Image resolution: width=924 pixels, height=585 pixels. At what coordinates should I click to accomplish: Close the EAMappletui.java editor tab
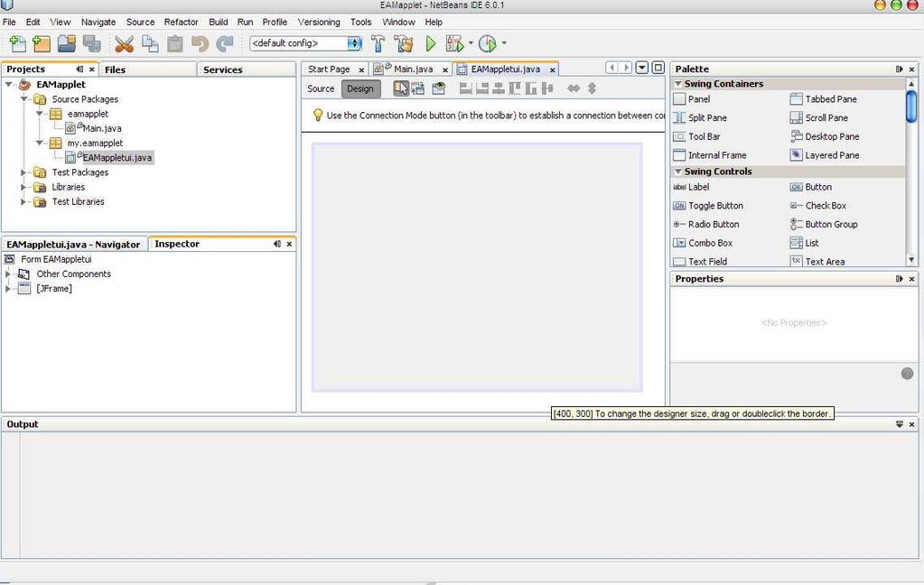click(552, 70)
